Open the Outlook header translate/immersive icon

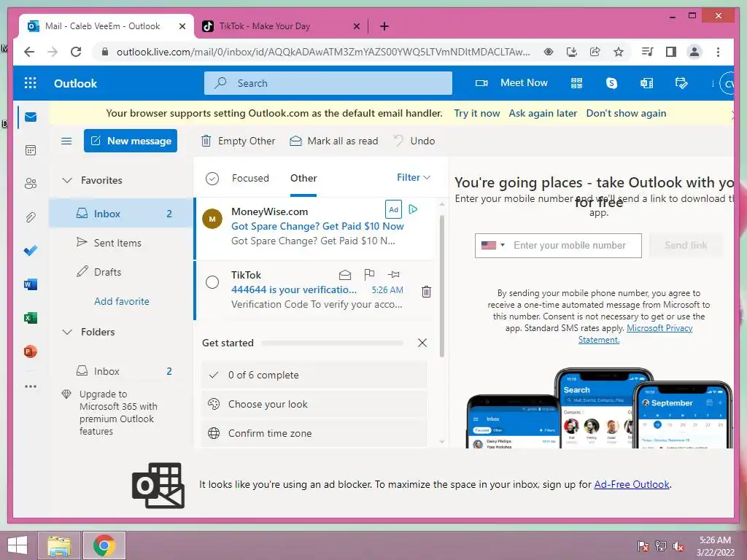(646, 83)
